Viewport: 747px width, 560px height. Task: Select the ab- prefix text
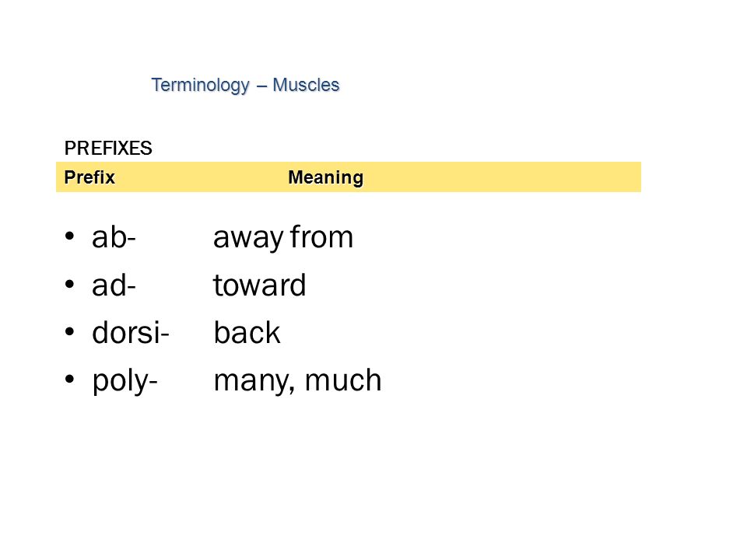point(114,236)
